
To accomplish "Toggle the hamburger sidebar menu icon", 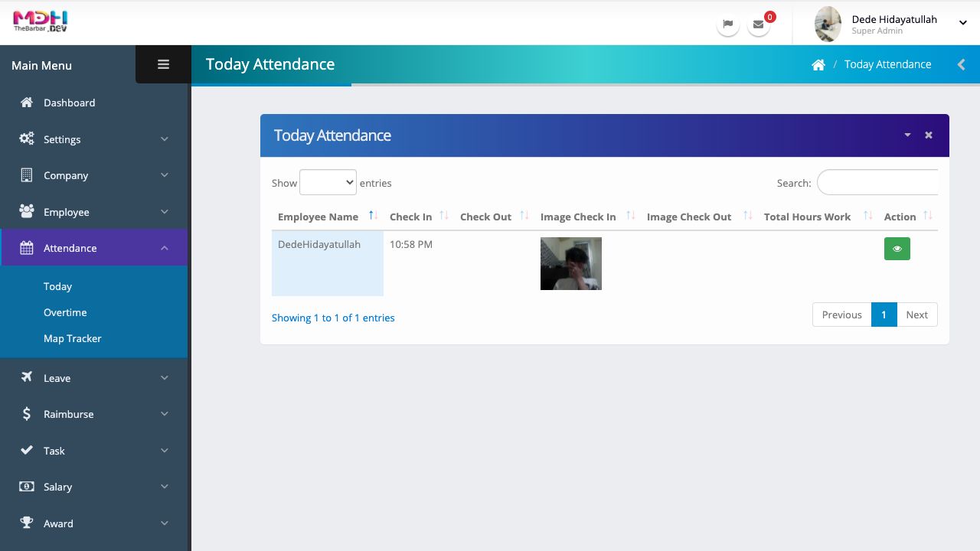I will coord(163,65).
